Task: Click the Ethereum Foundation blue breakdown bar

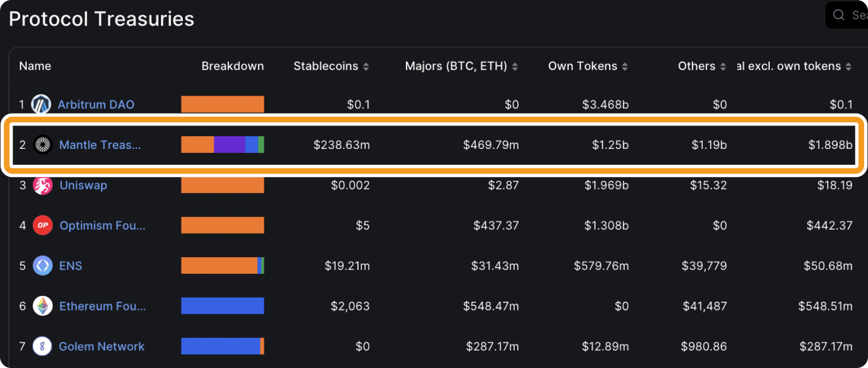Action: tap(222, 306)
